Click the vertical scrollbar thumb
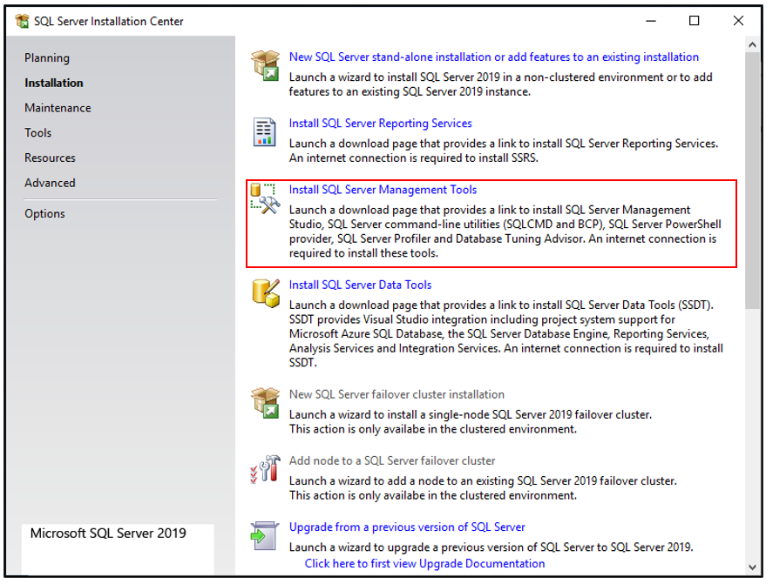This screenshot has width=768, height=584. pos(752,181)
